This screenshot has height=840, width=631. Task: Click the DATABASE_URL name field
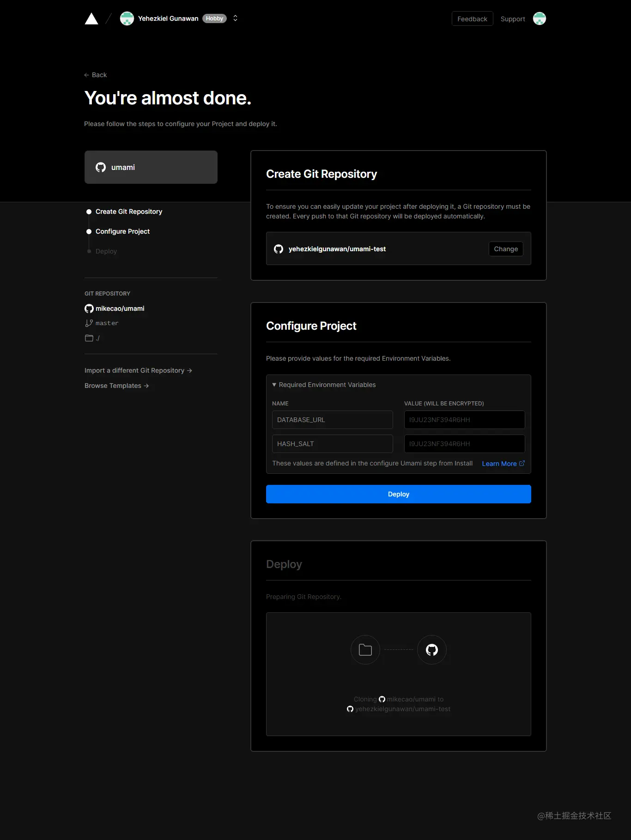pyautogui.click(x=333, y=420)
